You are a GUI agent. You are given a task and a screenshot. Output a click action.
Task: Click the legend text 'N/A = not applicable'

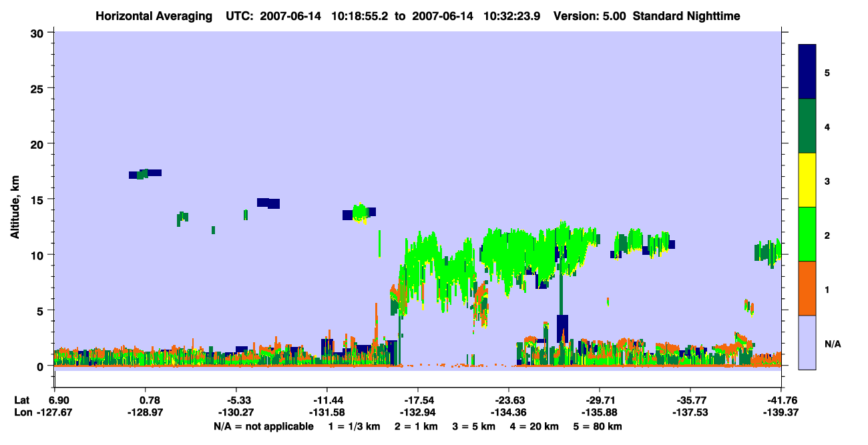263,426
